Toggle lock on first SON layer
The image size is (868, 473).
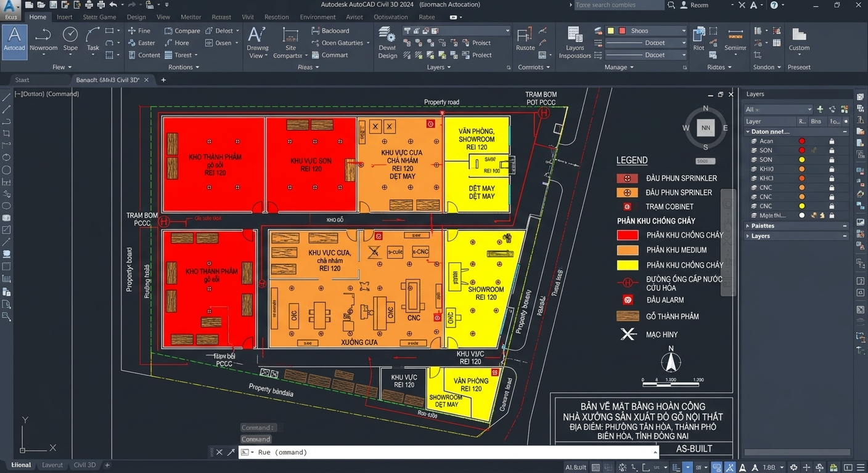(x=832, y=150)
